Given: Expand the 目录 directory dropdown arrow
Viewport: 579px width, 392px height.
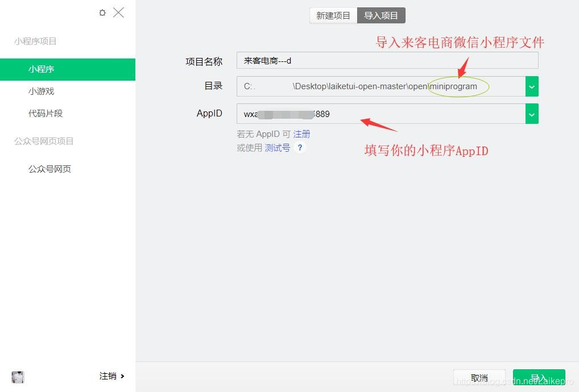Looking at the screenshot, I should [x=531, y=86].
